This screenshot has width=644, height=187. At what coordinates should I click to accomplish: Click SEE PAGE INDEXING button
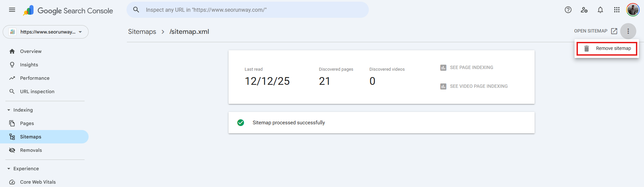point(467,67)
